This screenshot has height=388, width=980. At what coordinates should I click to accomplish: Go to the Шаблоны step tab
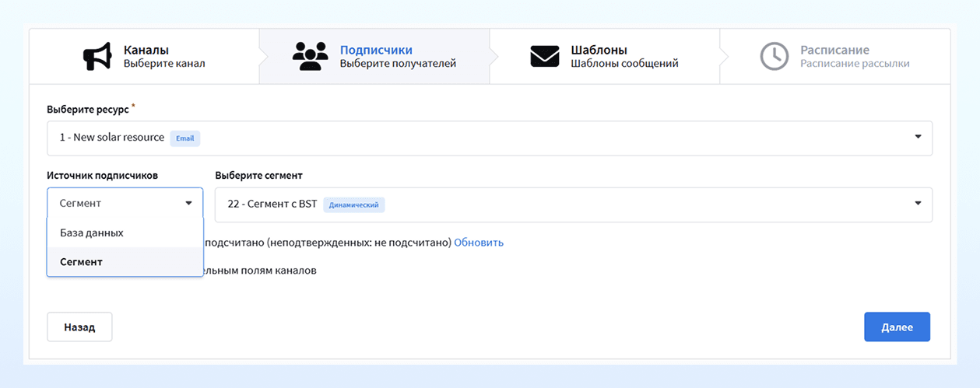tap(605, 57)
